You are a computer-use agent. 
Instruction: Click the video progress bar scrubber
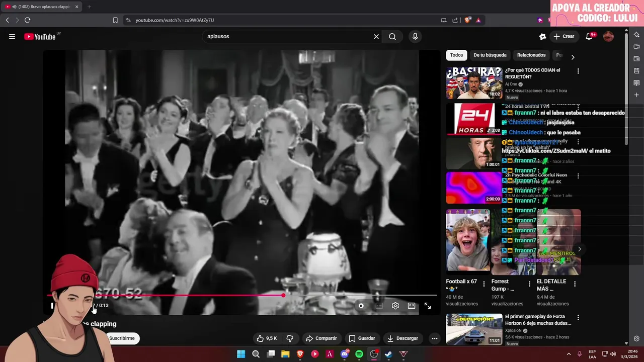click(x=284, y=295)
